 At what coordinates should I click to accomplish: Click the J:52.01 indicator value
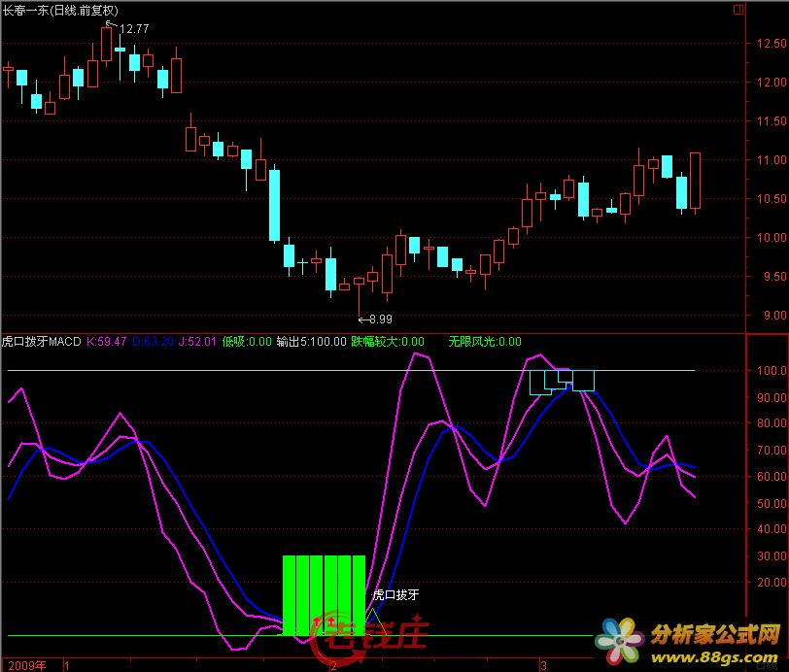point(197,342)
